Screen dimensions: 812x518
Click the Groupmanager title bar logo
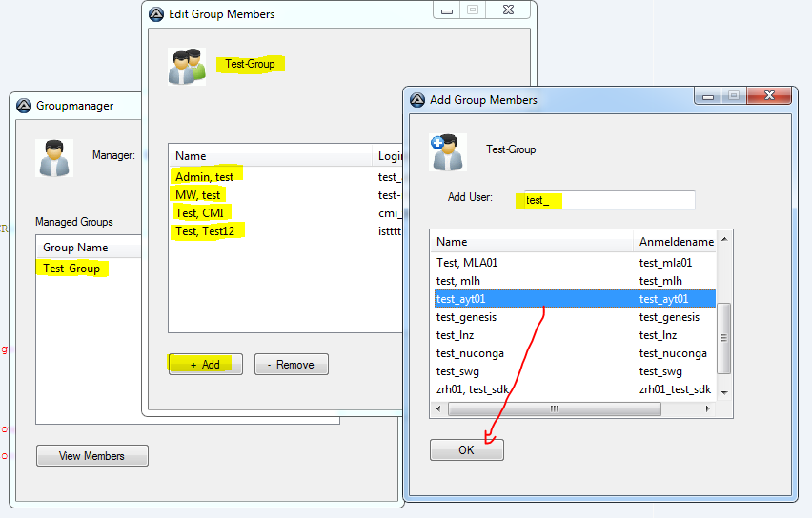click(24, 106)
